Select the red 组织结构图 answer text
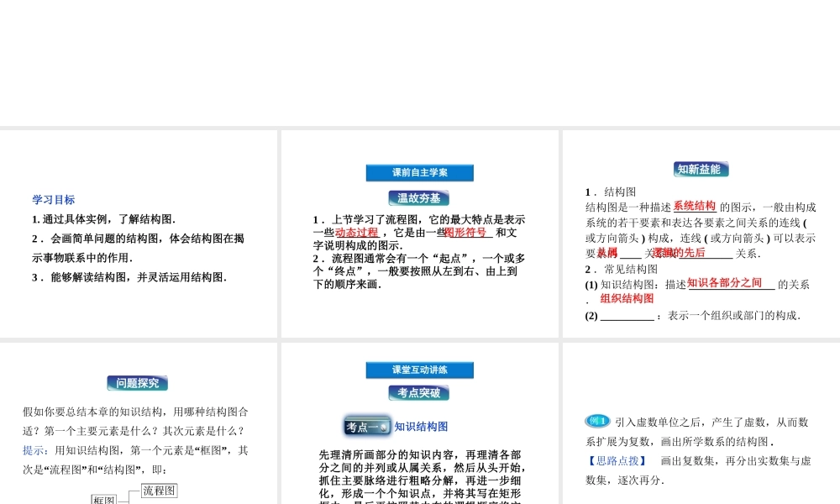 (626, 299)
